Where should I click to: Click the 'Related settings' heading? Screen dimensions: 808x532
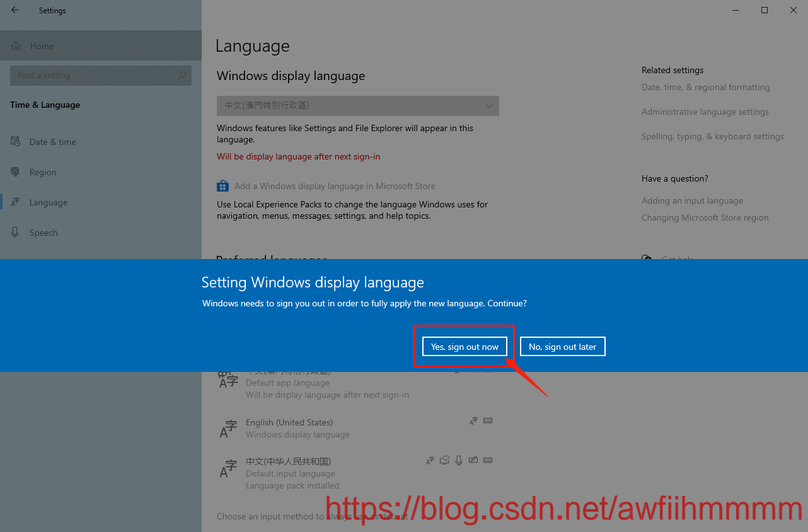coord(672,70)
